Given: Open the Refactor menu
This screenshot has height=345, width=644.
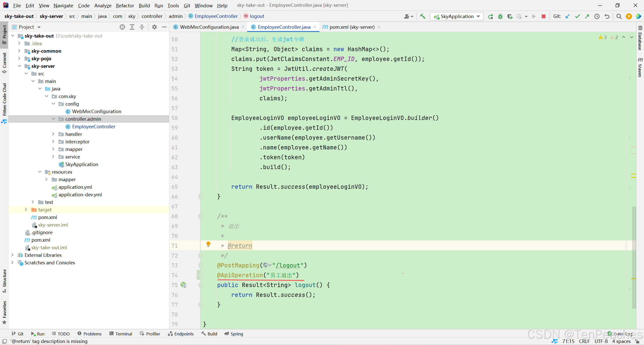Looking at the screenshot, I should pyautogui.click(x=125, y=5).
